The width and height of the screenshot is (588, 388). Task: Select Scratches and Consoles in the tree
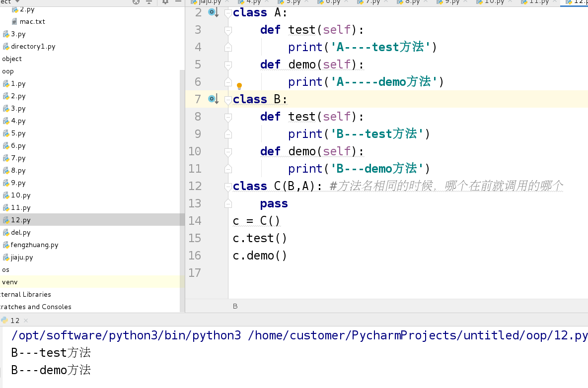coord(35,307)
